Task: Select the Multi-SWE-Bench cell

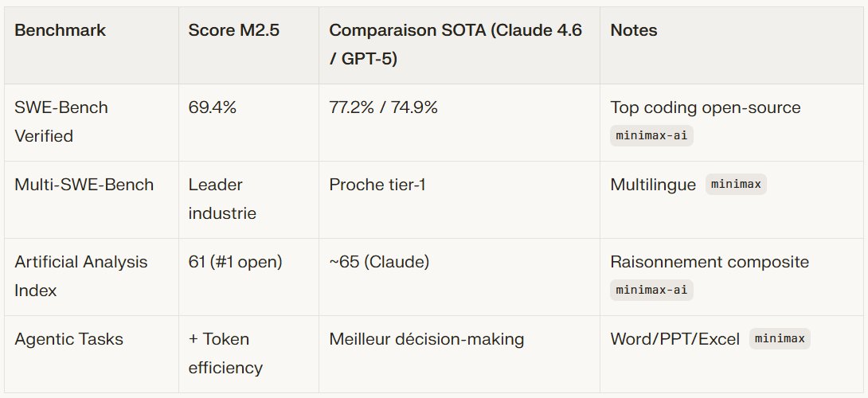Action: tap(84, 185)
